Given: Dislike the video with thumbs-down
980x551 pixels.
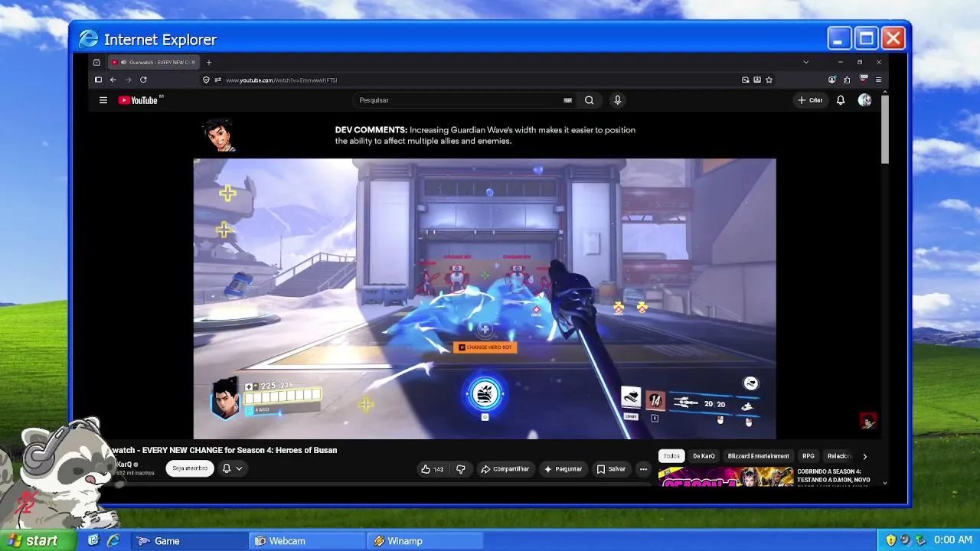Looking at the screenshot, I should click(461, 469).
